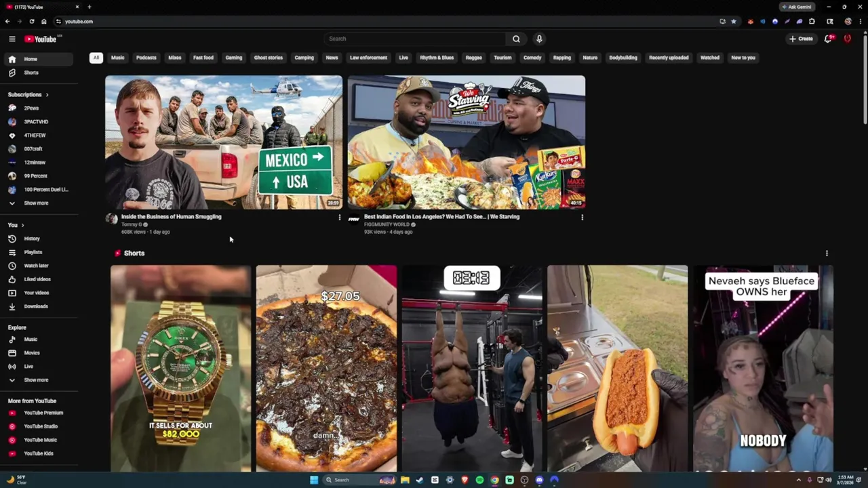Open the Chrome three-dot menu

point(860,21)
